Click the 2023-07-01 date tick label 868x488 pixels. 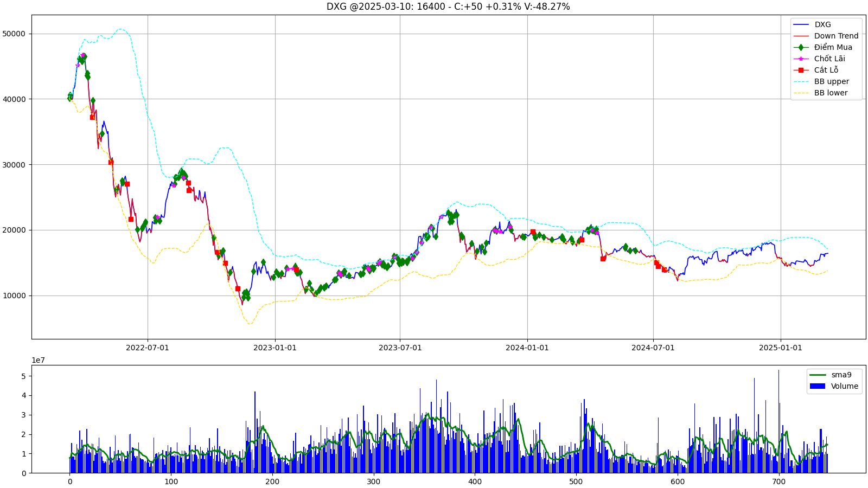pos(400,348)
